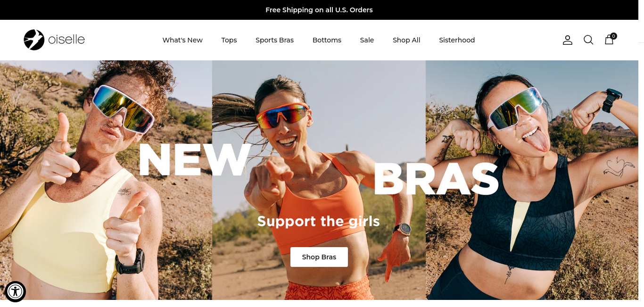Click the yellow bra model photo
Viewport: 644px width, 307px height.
(x=106, y=180)
